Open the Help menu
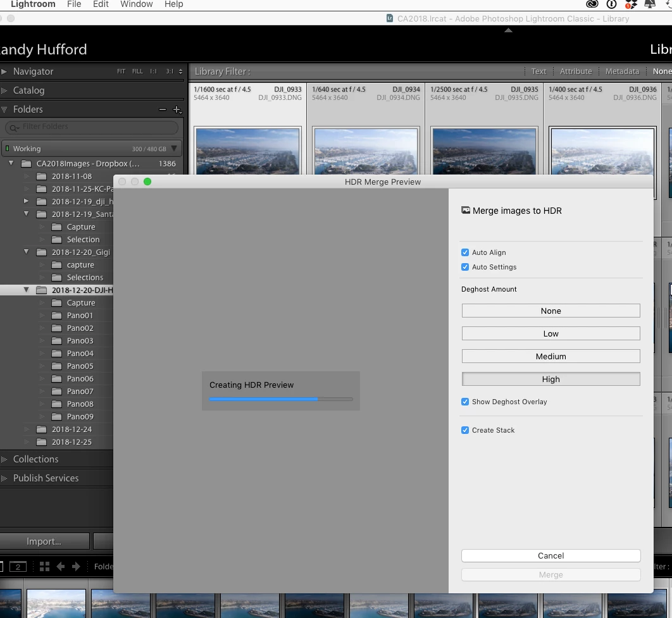 click(x=173, y=4)
